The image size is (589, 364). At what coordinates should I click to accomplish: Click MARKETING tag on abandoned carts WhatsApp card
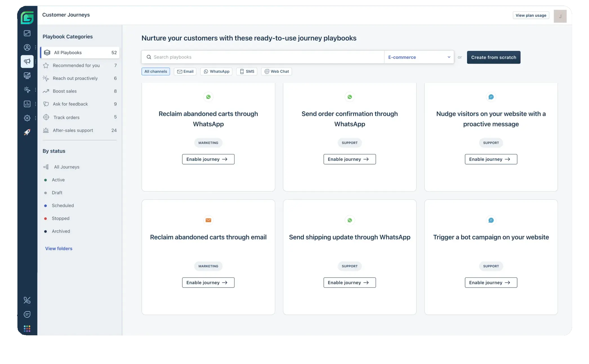click(208, 143)
